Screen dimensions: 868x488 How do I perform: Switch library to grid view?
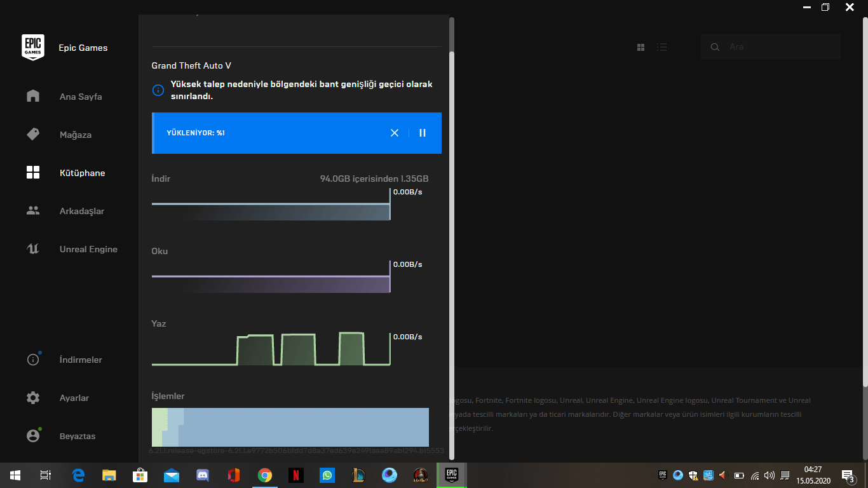pos(641,47)
